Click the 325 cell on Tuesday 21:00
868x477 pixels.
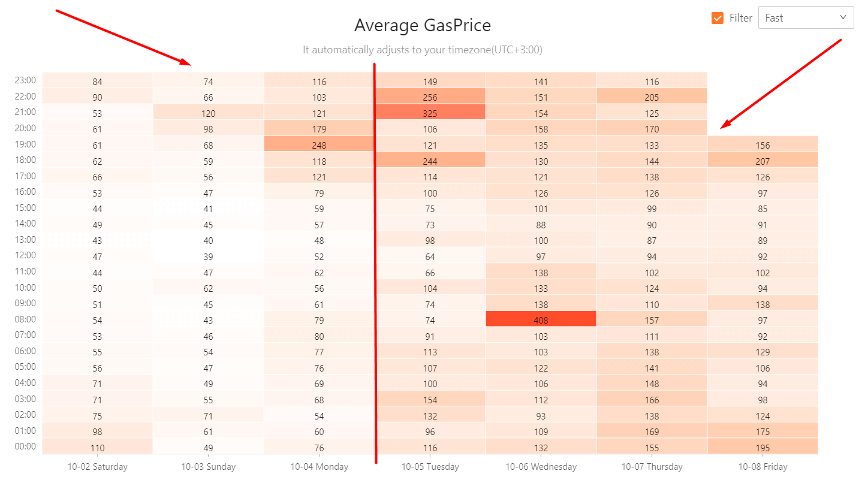(430, 113)
